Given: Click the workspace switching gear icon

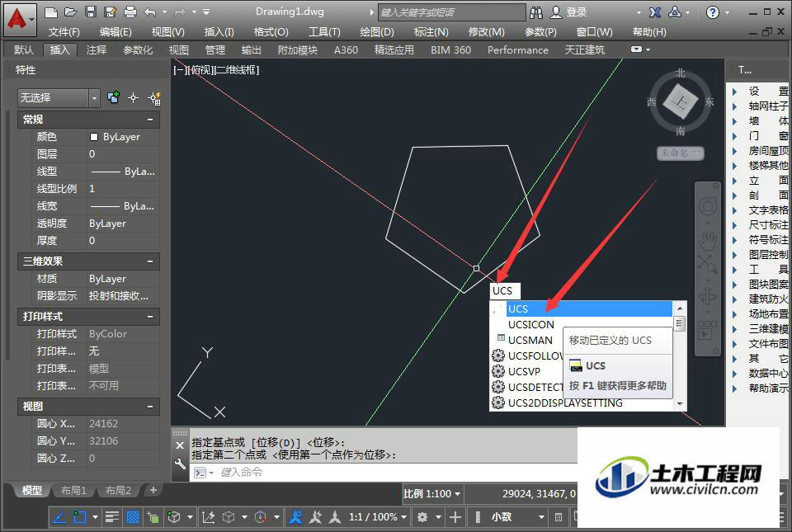Looking at the screenshot, I should (x=422, y=517).
